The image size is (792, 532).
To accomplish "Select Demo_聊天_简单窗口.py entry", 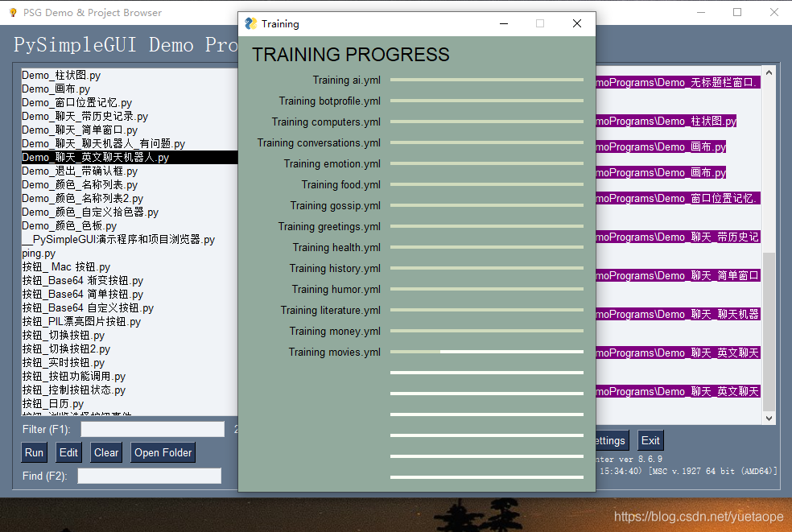I will tap(130, 130).
